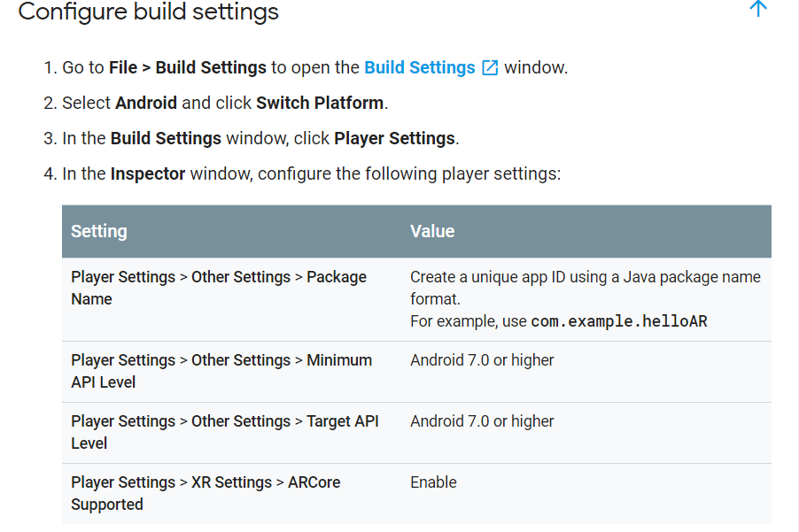Click the bold Switch Platform text
The width and height of the screenshot is (799, 532).
tap(320, 103)
